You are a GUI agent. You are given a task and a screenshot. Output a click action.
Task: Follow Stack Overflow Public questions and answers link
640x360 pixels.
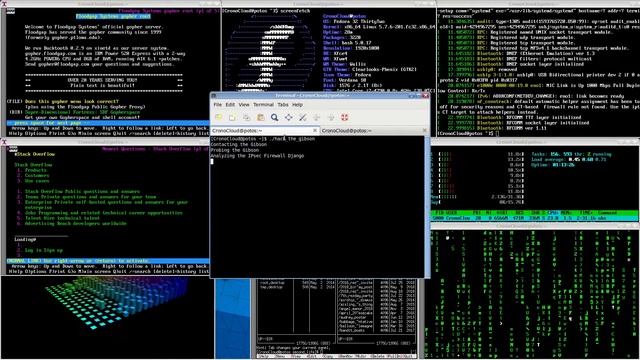pos(82,191)
